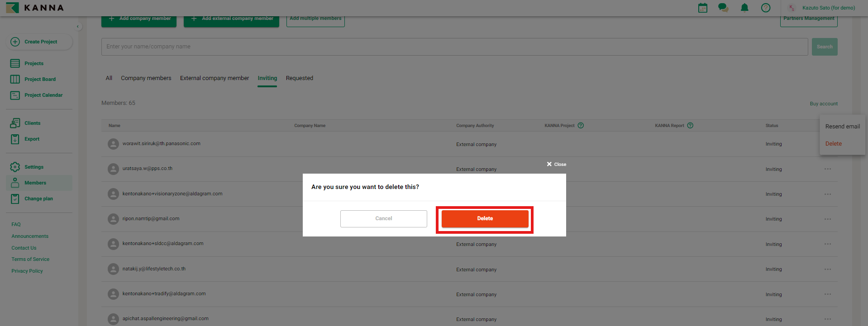This screenshot has height=326, width=868.
Task: Click the Buy account link
Action: 823,104
